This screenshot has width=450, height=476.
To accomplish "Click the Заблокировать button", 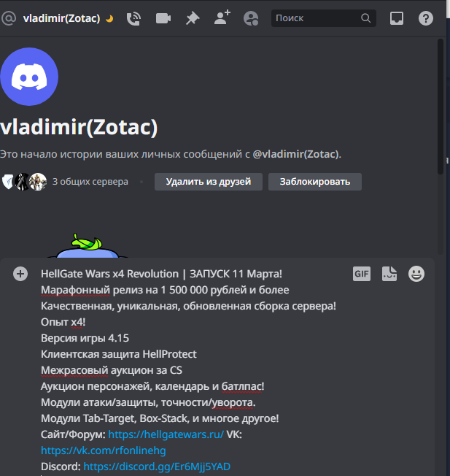I will [x=315, y=182].
